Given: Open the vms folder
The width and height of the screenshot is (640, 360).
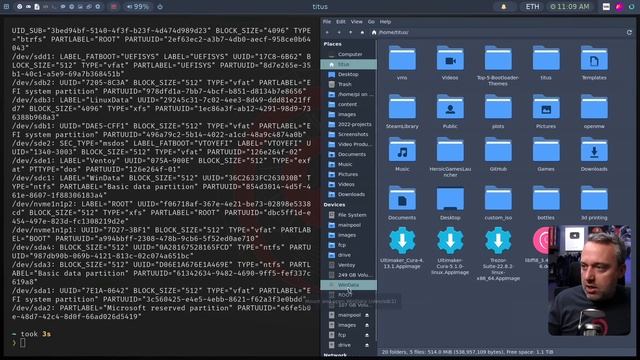Looking at the screenshot, I should pos(402,62).
